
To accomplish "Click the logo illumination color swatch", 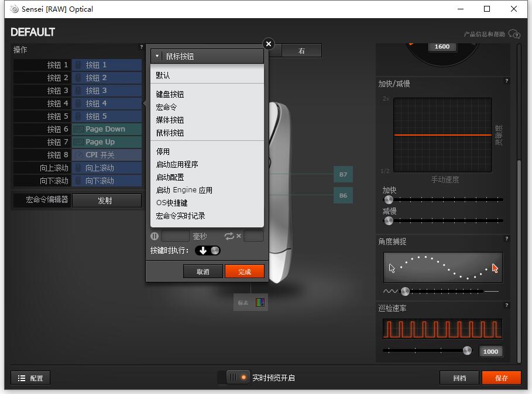I will coord(260,302).
